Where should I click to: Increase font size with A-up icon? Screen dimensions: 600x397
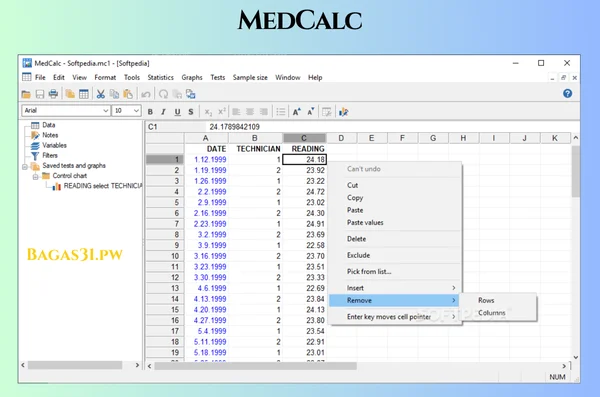[297, 112]
